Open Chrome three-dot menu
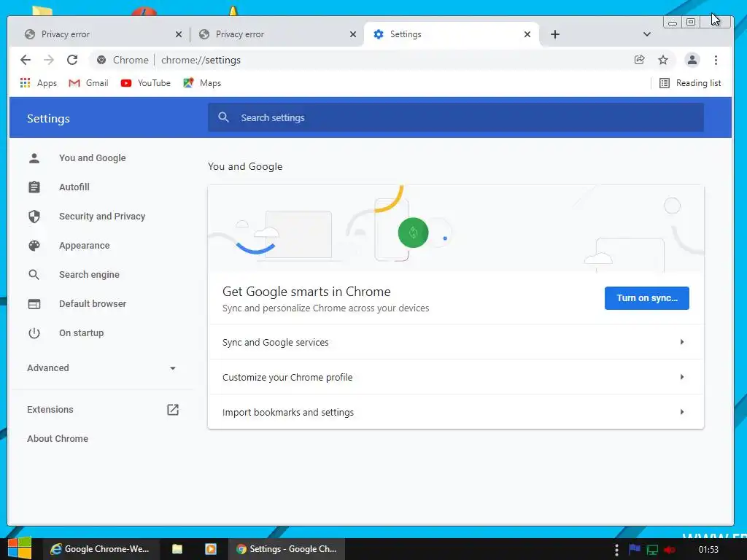 [x=716, y=60]
